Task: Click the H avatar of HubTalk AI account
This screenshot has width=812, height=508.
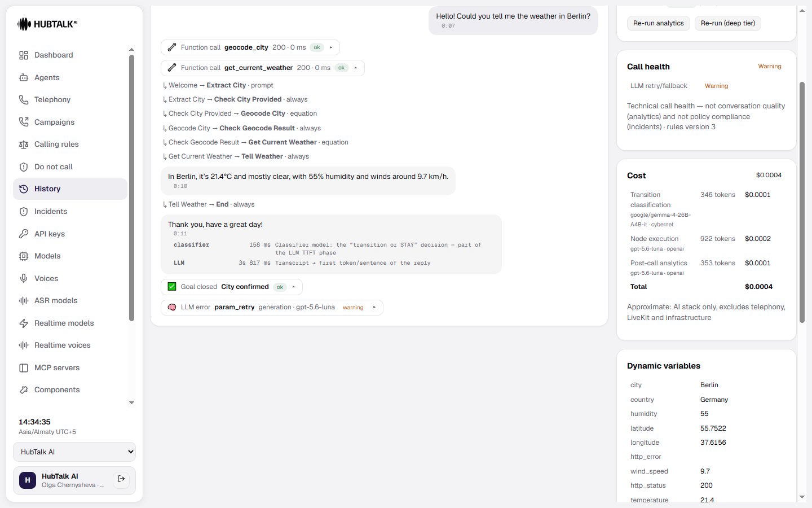Action: (28, 480)
